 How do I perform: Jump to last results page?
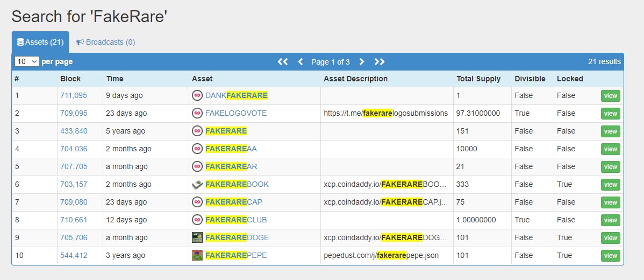click(x=380, y=62)
